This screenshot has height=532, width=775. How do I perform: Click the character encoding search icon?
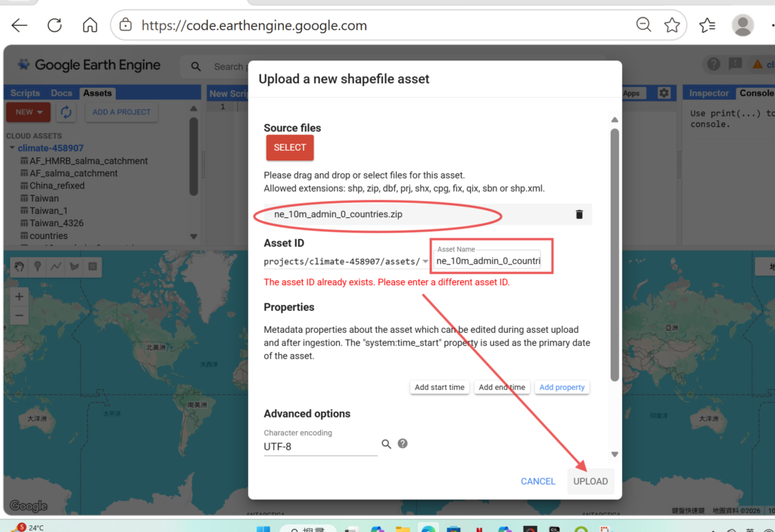pos(386,444)
